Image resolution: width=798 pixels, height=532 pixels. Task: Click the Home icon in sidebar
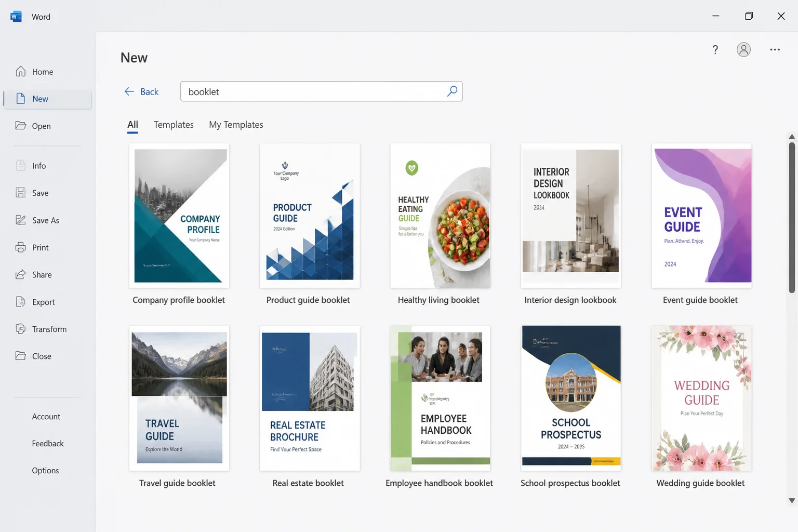pos(21,71)
